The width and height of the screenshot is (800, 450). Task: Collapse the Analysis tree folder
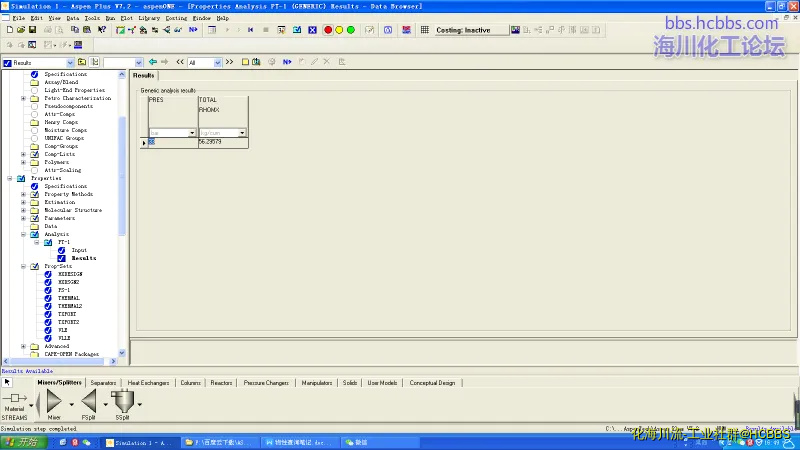[x=23, y=234]
